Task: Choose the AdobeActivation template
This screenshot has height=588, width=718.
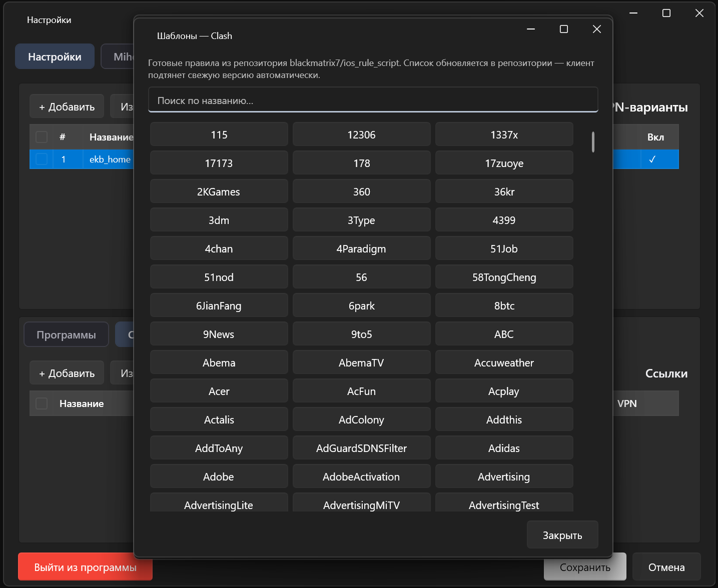Action: (x=362, y=476)
